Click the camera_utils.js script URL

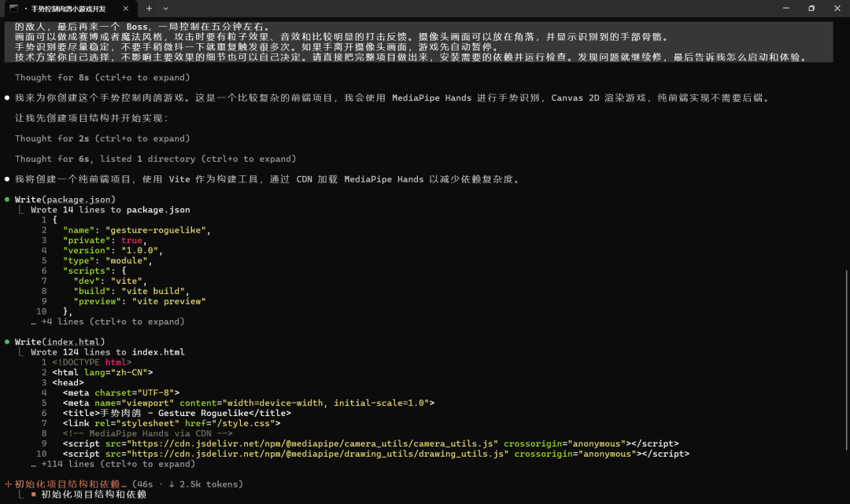(312, 444)
